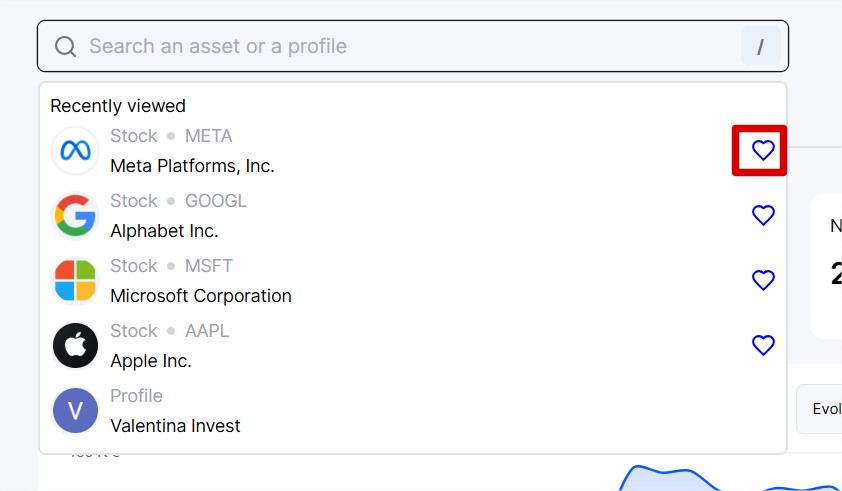Click the Apple logo icon

75,346
